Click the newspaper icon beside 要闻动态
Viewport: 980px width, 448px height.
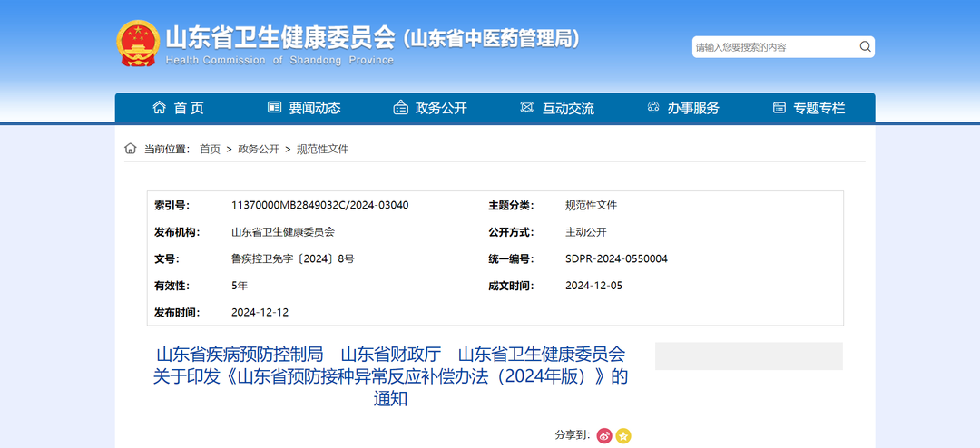[275, 108]
